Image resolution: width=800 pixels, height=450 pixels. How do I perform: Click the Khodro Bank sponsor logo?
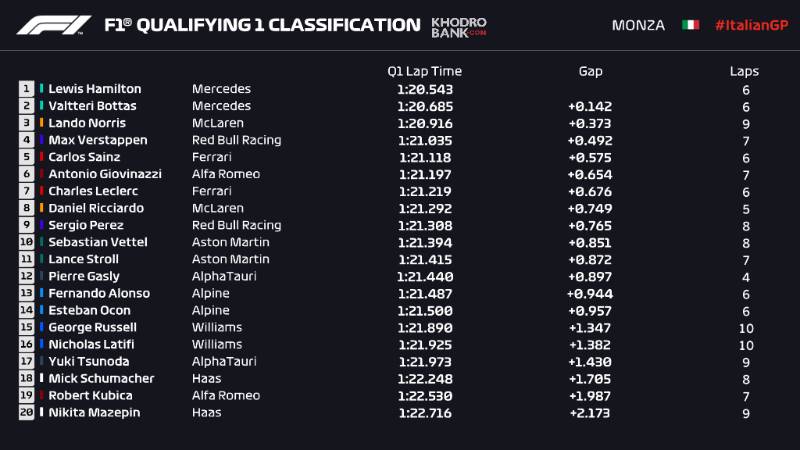[459, 25]
